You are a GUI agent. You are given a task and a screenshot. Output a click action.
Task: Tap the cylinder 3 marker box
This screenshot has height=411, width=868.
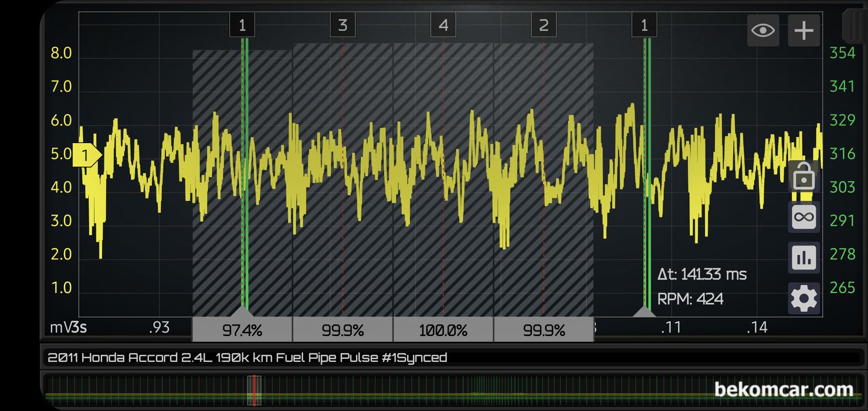pos(343,26)
